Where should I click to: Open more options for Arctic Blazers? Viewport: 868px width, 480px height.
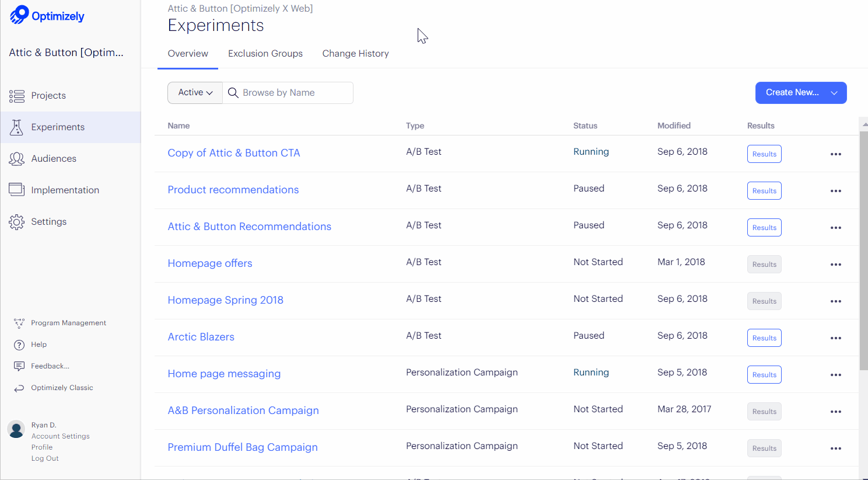[836, 338]
